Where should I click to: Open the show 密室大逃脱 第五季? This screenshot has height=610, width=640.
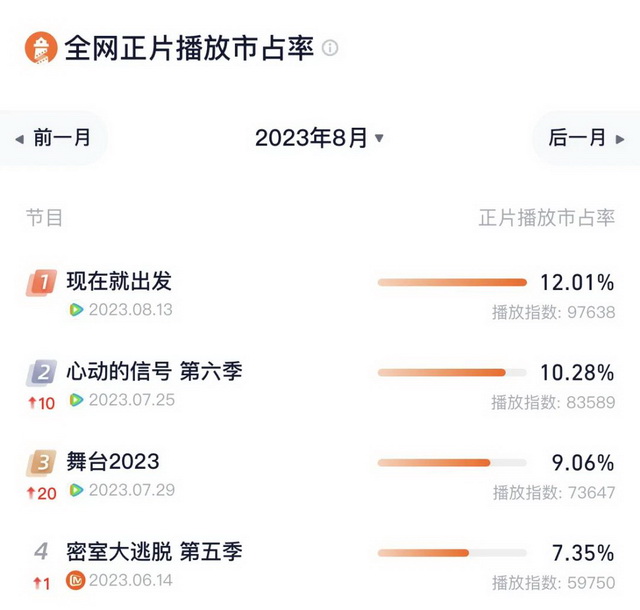(x=154, y=551)
